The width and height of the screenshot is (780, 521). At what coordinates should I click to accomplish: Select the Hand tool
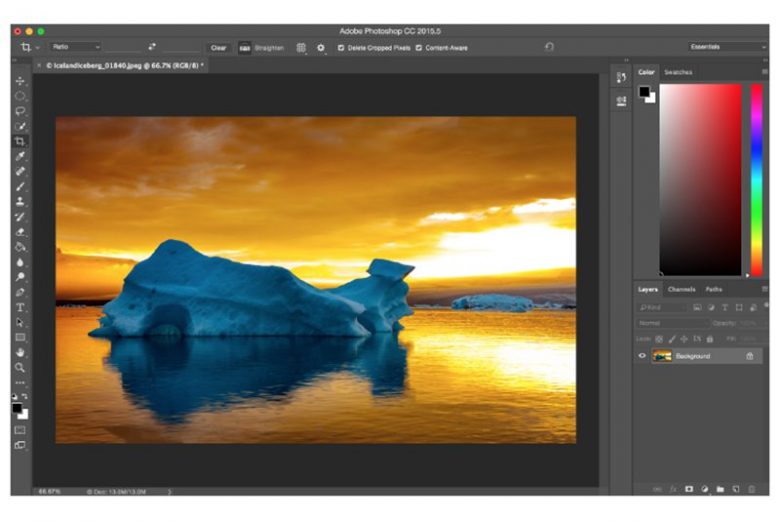[x=20, y=352]
